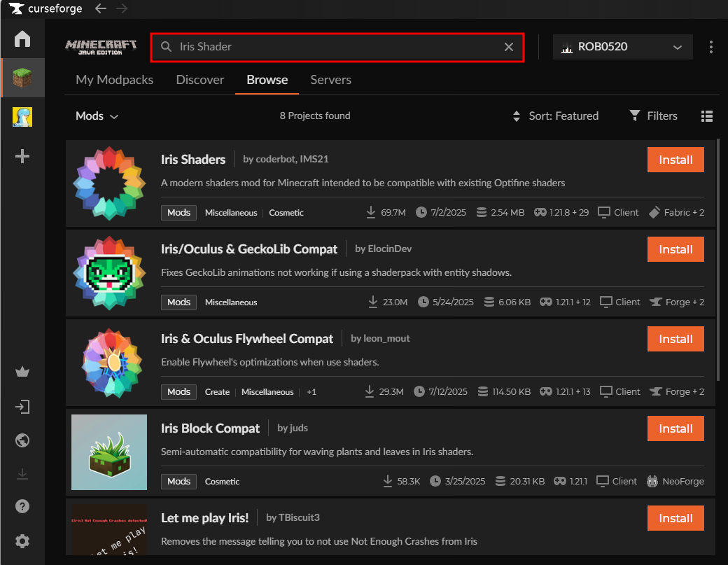
Task: Switch to the Discover tab
Action: coord(200,80)
